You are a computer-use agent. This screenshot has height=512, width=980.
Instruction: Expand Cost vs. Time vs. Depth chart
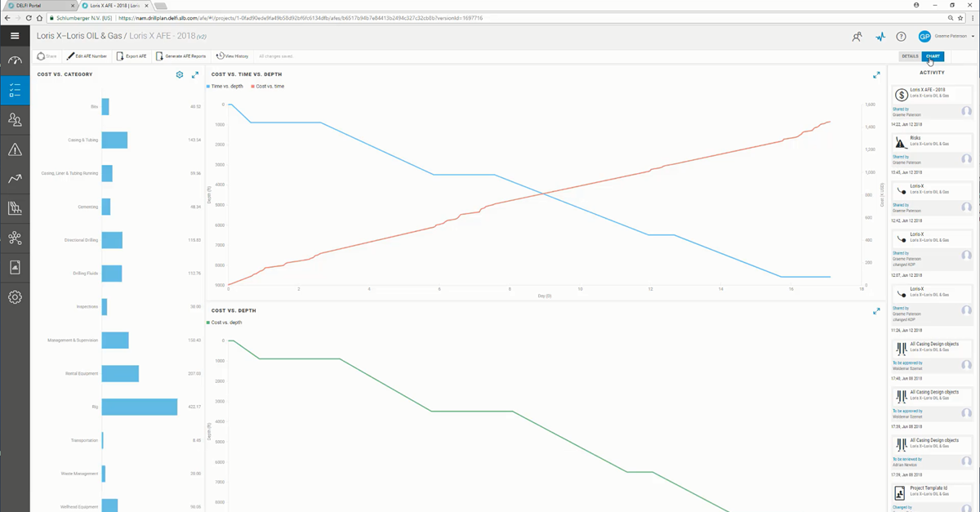coord(876,75)
